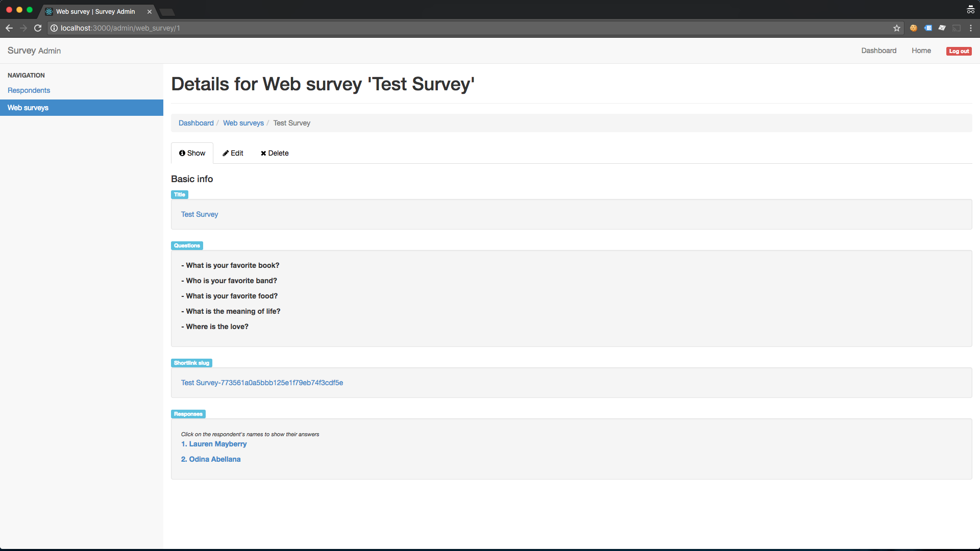Click the Test Survey shortlink slug text
The height and width of the screenshot is (551, 980).
262,383
